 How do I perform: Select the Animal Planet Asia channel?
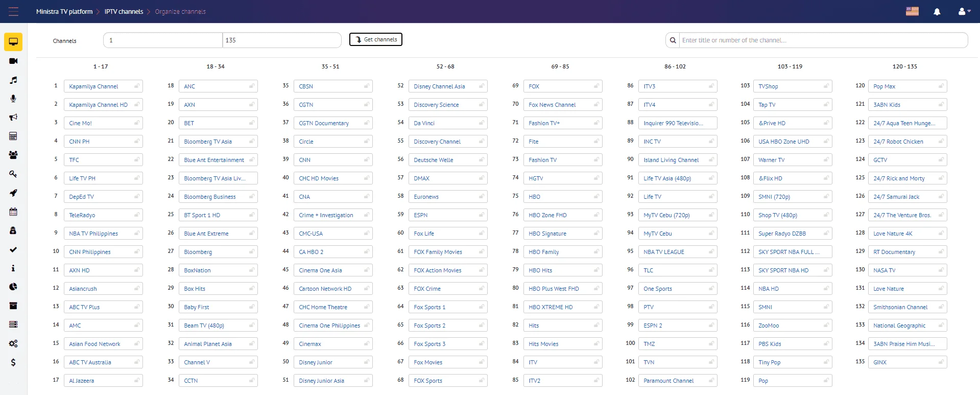(x=218, y=343)
